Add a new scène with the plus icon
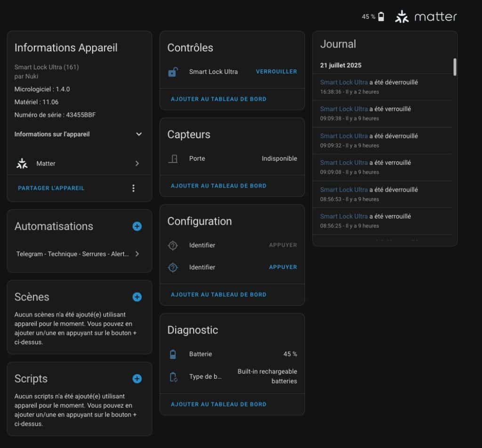This screenshot has width=482, height=448. point(137,297)
